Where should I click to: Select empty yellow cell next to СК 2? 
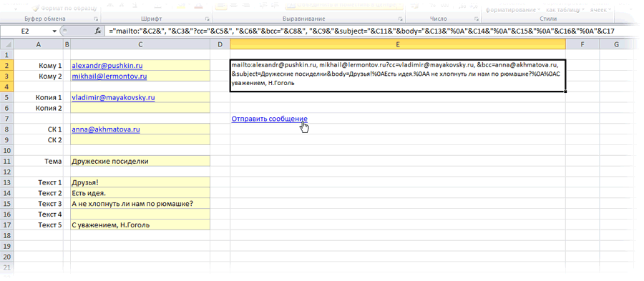(x=140, y=140)
